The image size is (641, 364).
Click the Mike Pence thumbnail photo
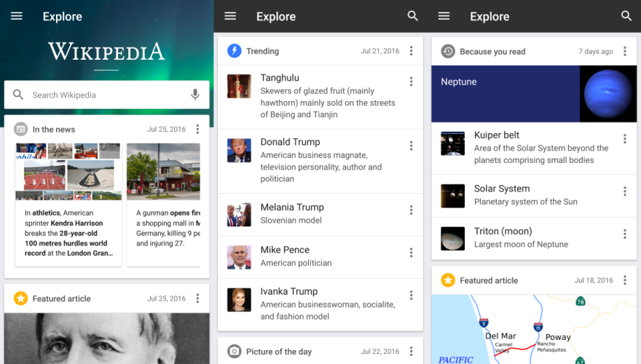pos(239,257)
